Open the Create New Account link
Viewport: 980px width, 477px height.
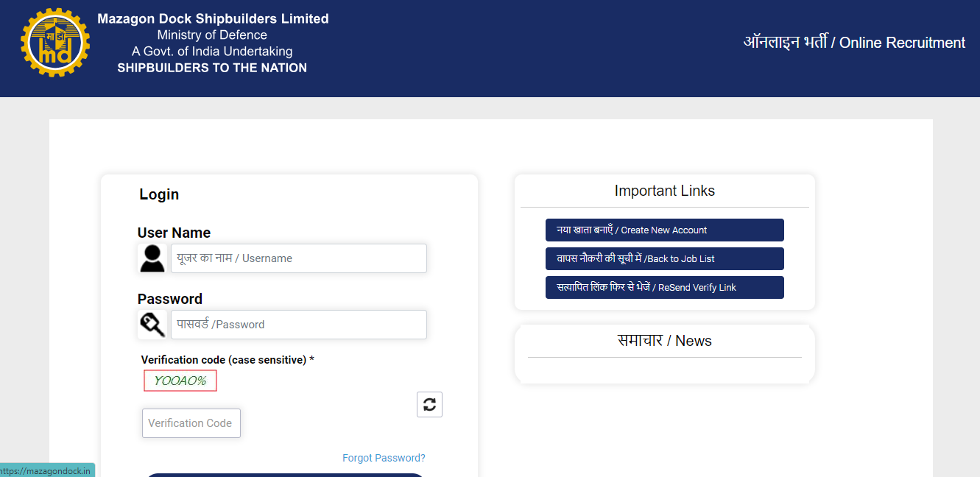[x=665, y=230]
